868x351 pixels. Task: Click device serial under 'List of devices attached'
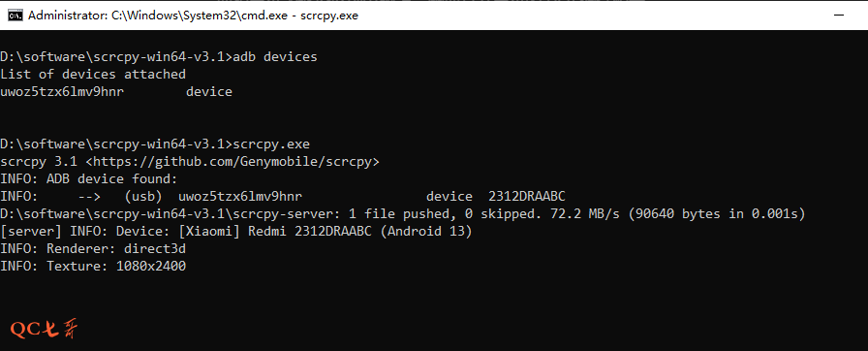coord(62,92)
